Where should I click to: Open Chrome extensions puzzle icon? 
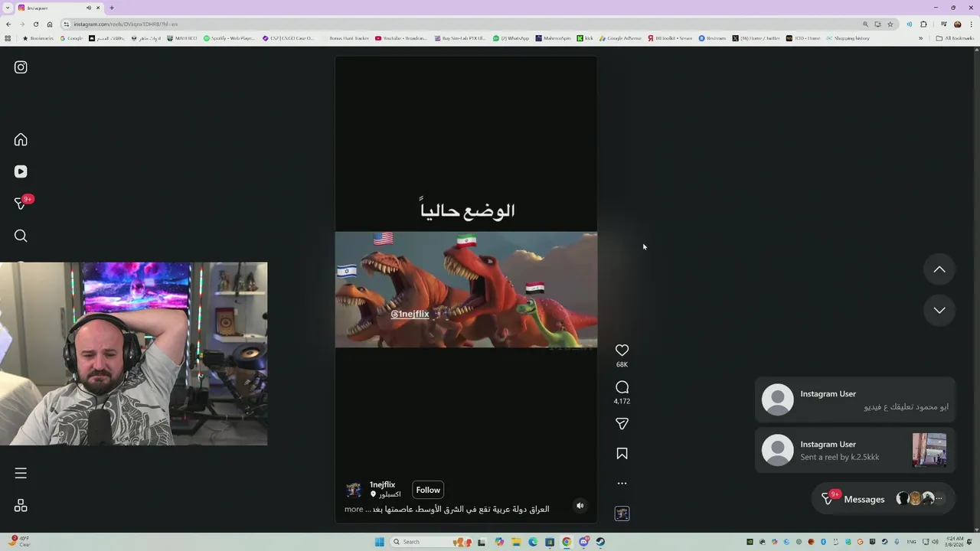point(923,24)
